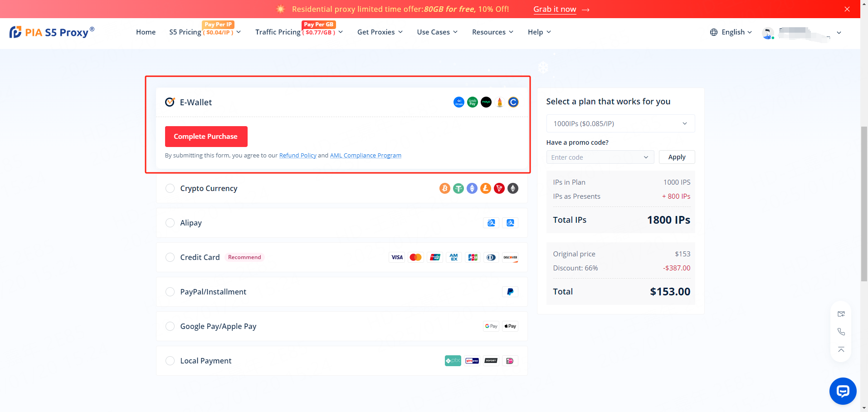Screen dimensions: 868x412
Task: Open the English language selector
Action: pos(731,32)
